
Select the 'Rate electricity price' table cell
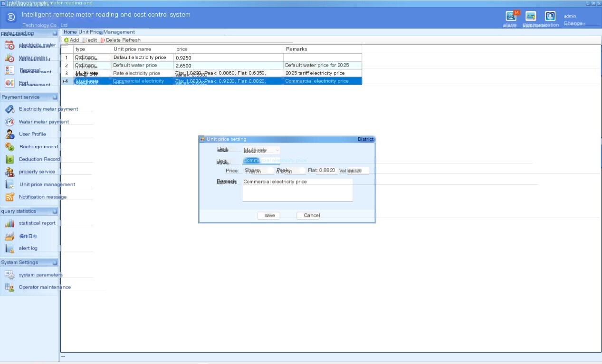coord(143,73)
